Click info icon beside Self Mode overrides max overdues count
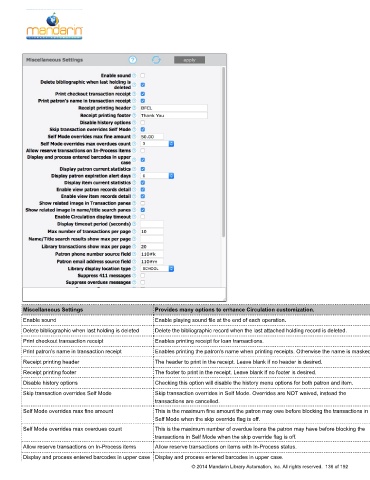This screenshot has height=480, width=370. (x=134, y=144)
